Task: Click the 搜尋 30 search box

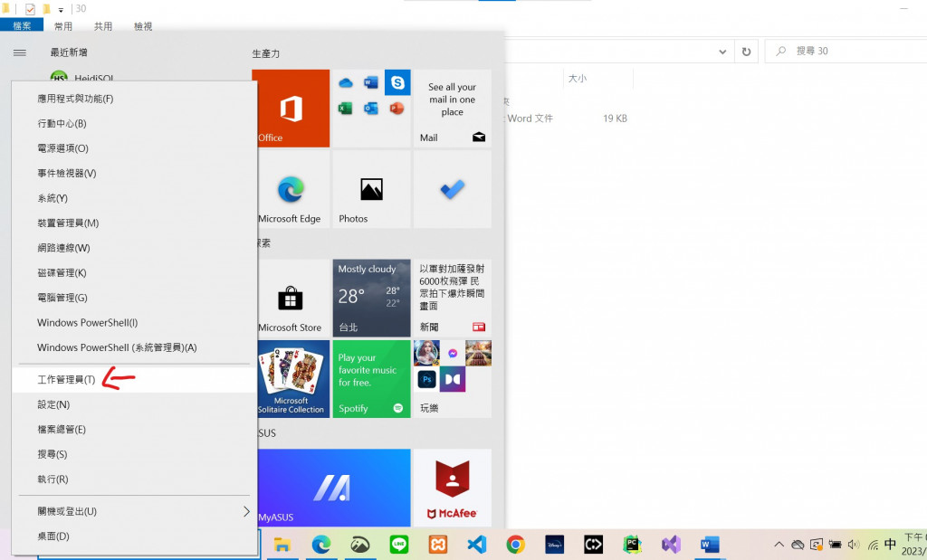Action: coord(848,52)
